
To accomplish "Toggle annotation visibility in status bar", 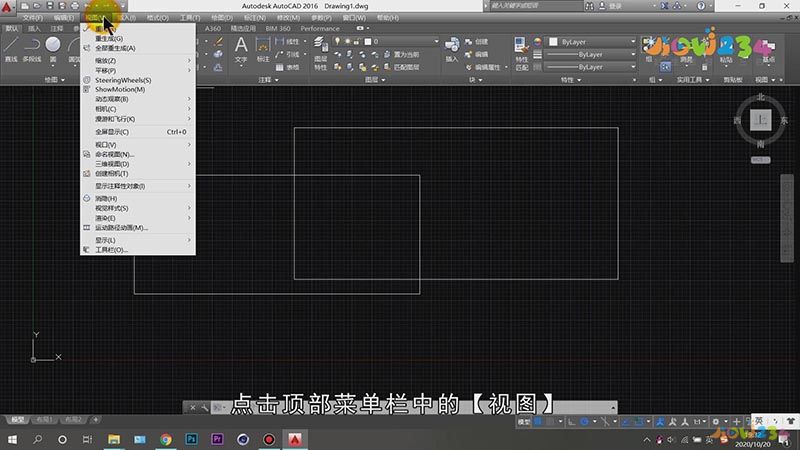I will tap(660, 421).
